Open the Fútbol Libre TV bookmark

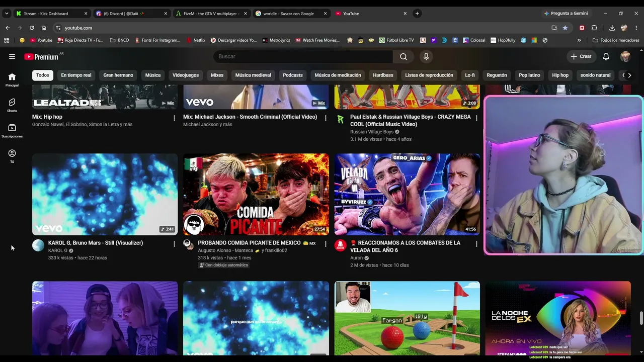(x=396, y=40)
